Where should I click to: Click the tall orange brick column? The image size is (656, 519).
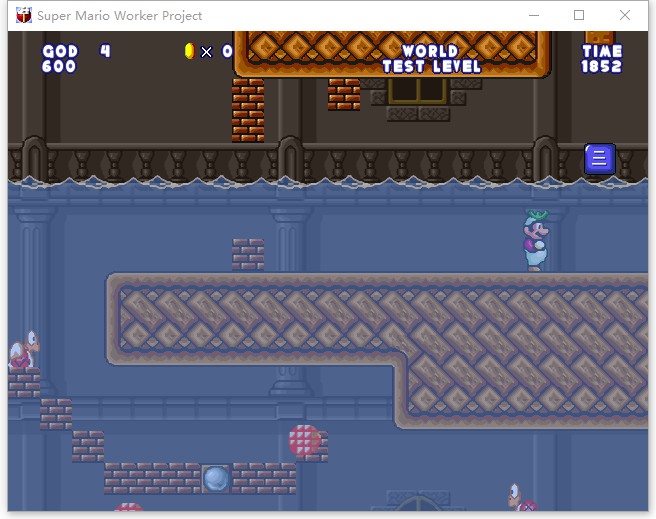pos(248,110)
